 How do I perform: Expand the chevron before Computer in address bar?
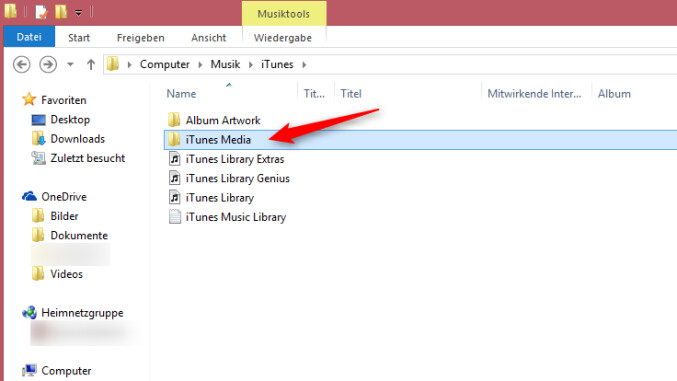coord(129,65)
